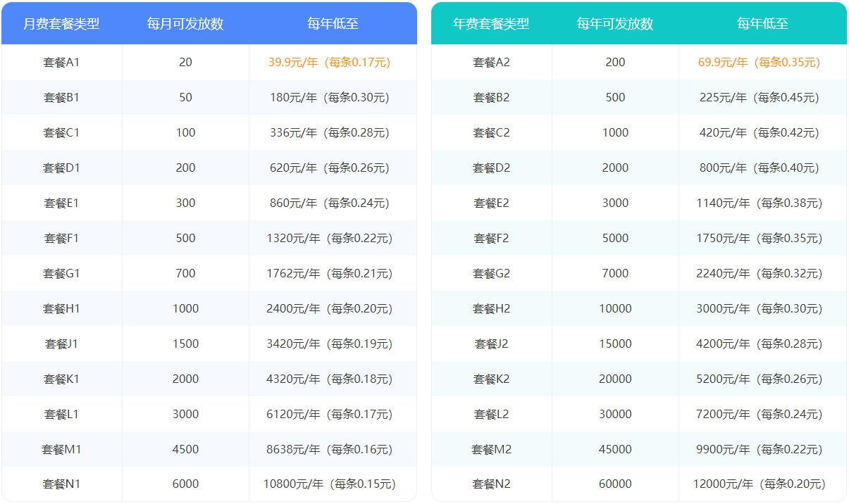
Task: Select the 套餐D1 row label
Action: [61, 168]
